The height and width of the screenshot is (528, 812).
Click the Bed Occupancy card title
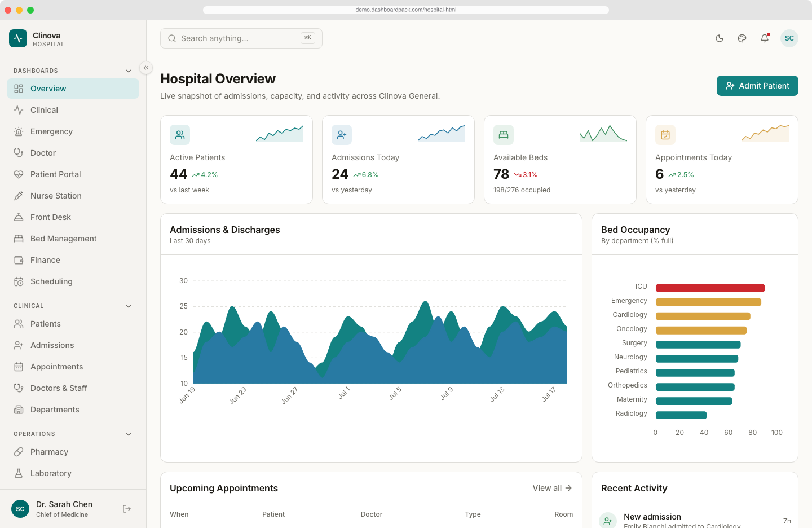(636, 230)
